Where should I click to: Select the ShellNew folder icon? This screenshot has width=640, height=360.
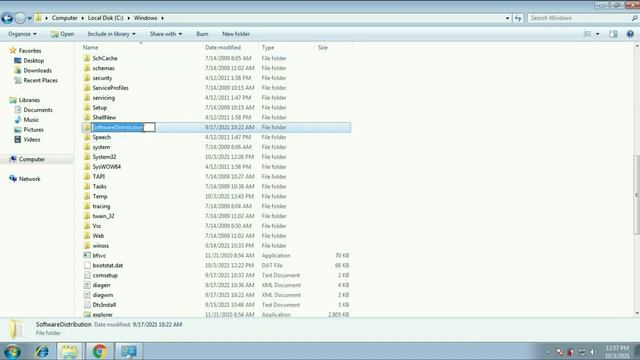(87, 117)
